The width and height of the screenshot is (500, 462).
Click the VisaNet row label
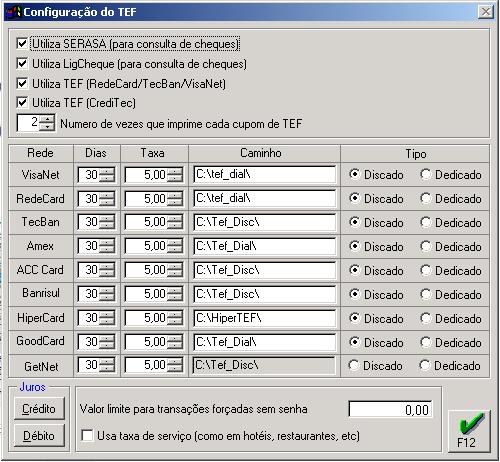pos(40,175)
